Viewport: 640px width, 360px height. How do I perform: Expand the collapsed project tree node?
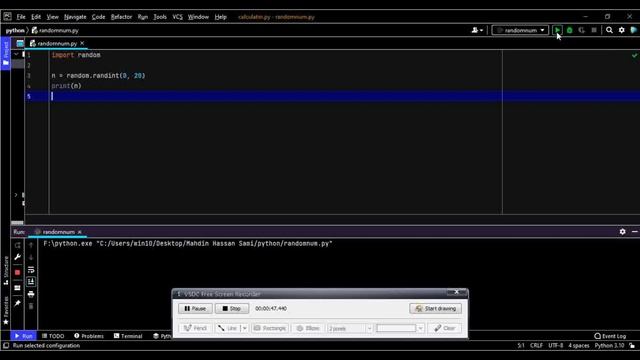[16, 195]
